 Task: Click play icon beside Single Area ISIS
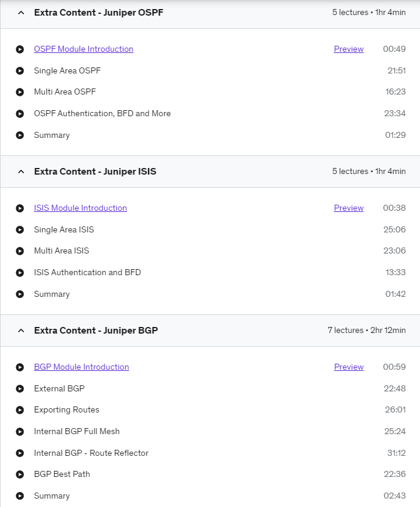tap(20, 230)
